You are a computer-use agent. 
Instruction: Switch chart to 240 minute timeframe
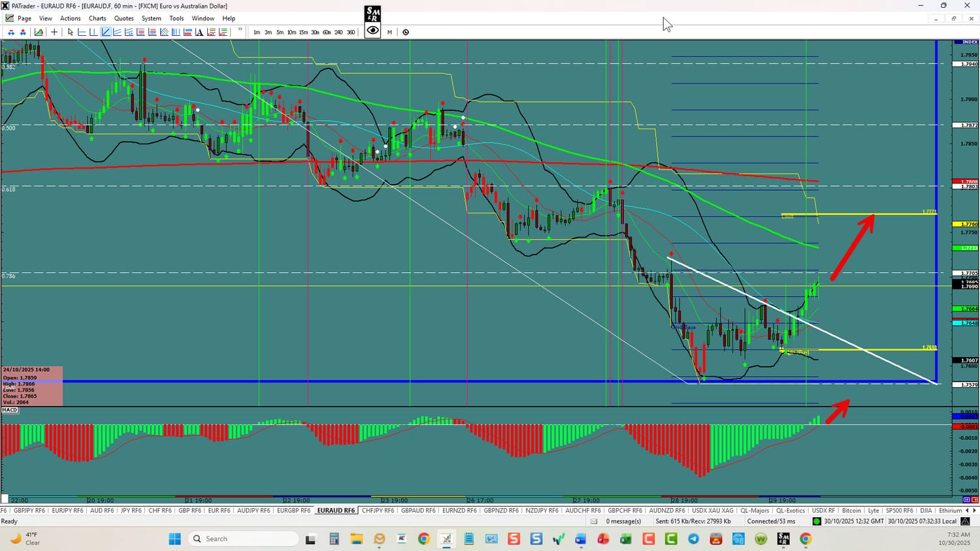click(338, 32)
